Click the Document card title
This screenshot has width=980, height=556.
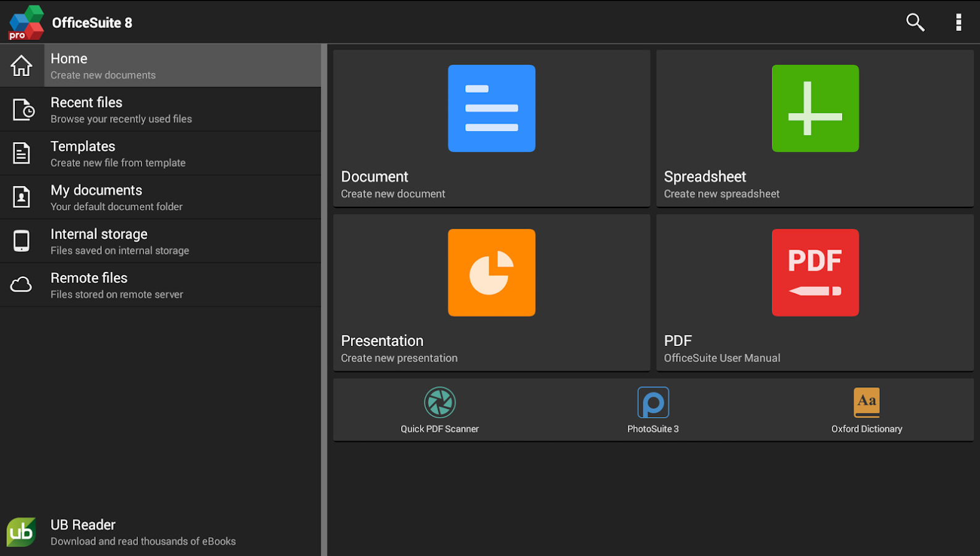click(374, 177)
